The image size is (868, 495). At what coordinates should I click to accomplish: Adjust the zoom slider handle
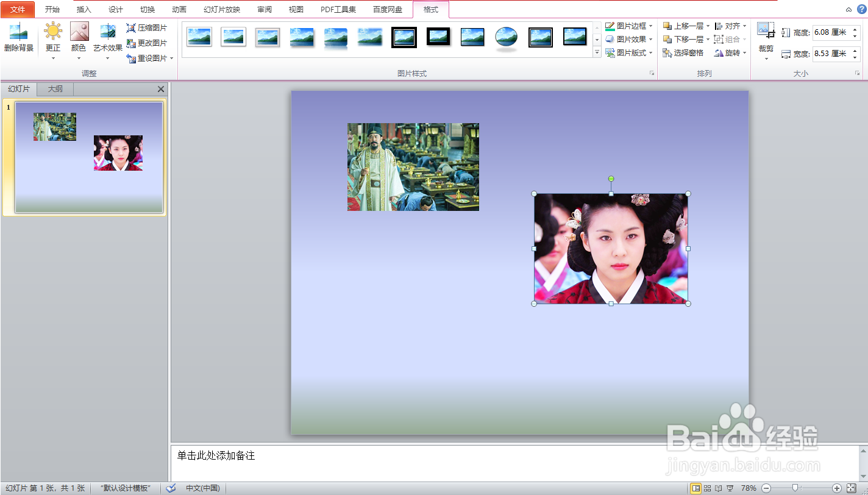(x=795, y=488)
